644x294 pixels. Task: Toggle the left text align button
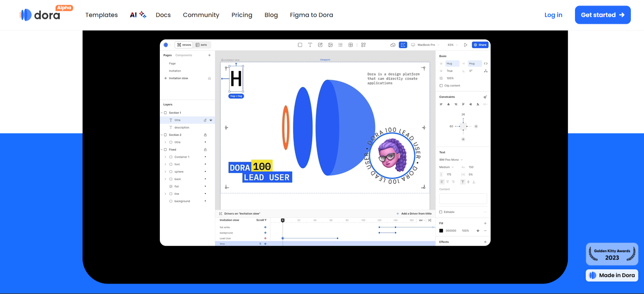pyautogui.click(x=442, y=182)
